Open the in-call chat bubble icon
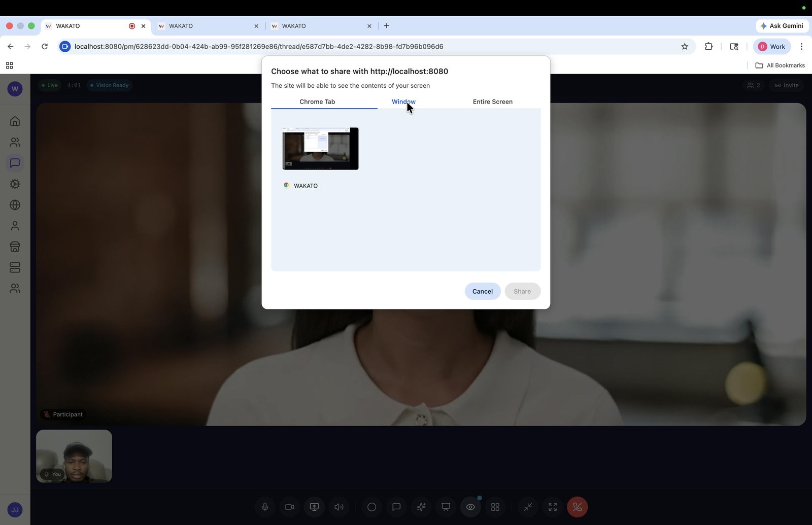The width and height of the screenshot is (812, 525). point(396,507)
